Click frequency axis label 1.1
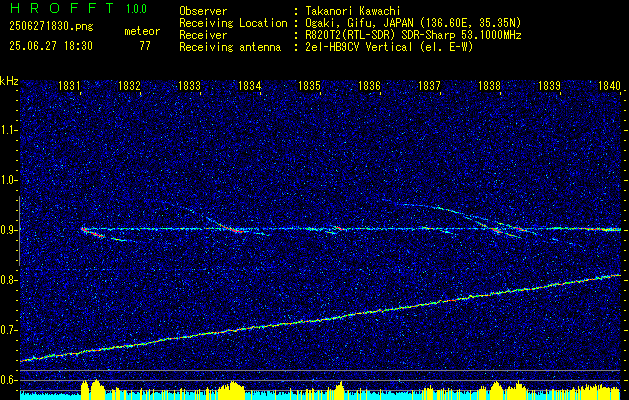 click(9, 130)
